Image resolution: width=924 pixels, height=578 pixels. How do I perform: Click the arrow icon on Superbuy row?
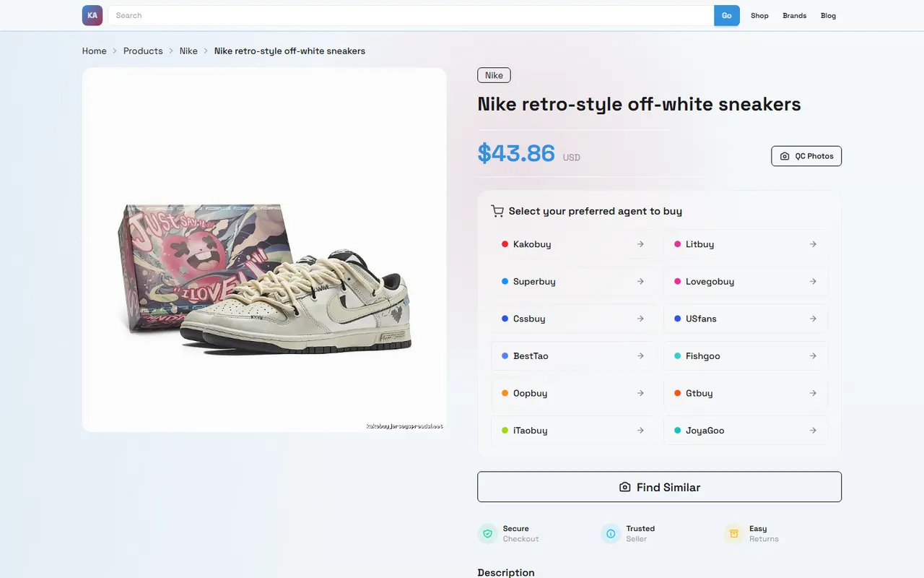coord(640,281)
